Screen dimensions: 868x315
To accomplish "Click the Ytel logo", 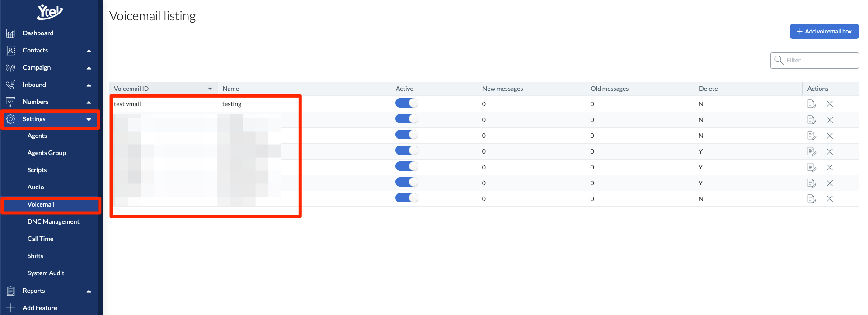I will pos(50,12).
